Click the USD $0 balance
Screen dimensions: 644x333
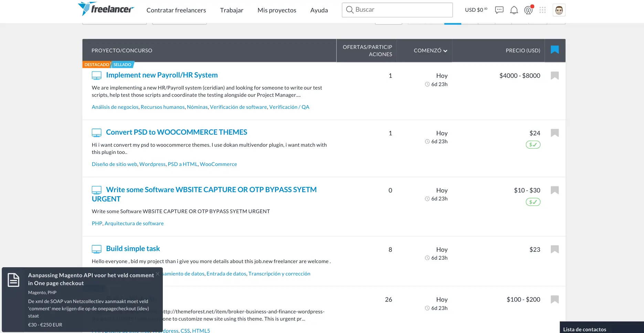point(476,10)
